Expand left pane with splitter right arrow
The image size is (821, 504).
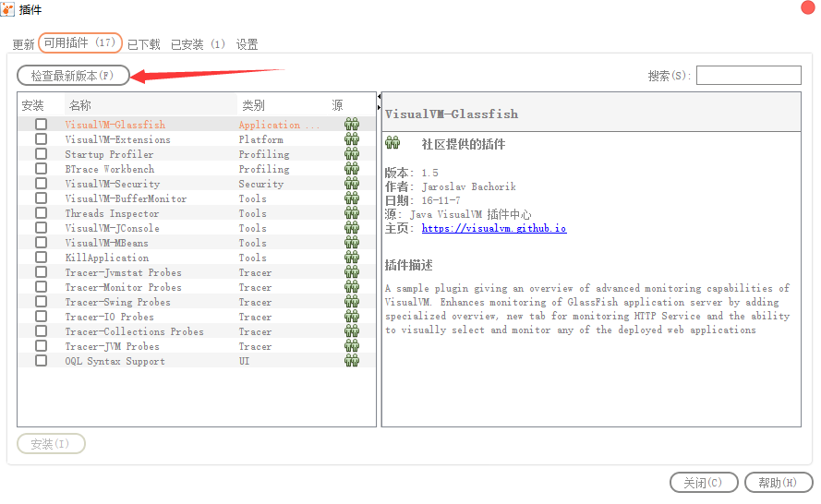379,107
